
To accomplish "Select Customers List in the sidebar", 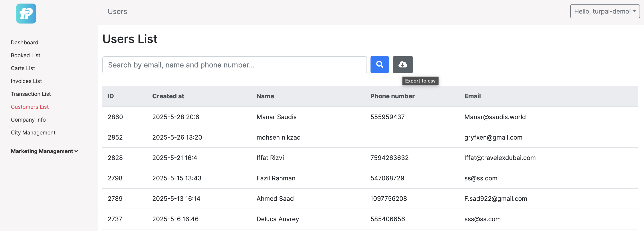I will tap(30, 107).
